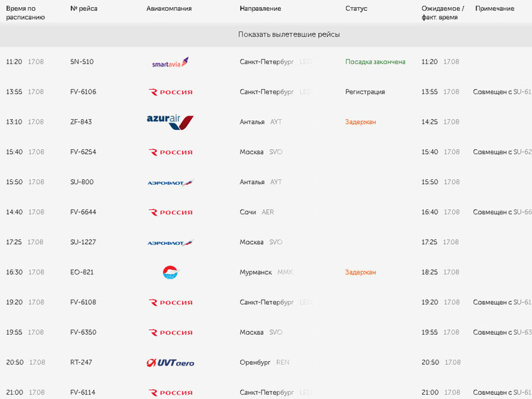This screenshot has width=532, height=399.
Task: Click the Azur Air logo for ZF-843
Action: coord(170,122)
